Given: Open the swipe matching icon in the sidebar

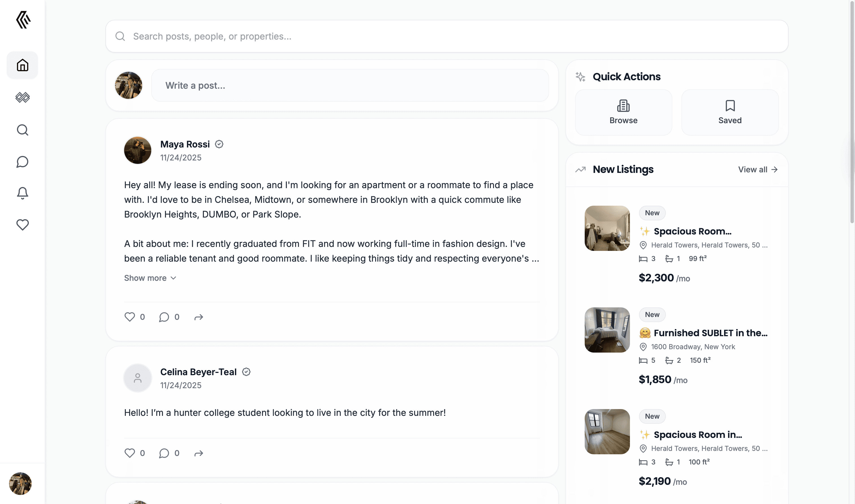Looking at the screenshot, I should (x=22, y=98).
